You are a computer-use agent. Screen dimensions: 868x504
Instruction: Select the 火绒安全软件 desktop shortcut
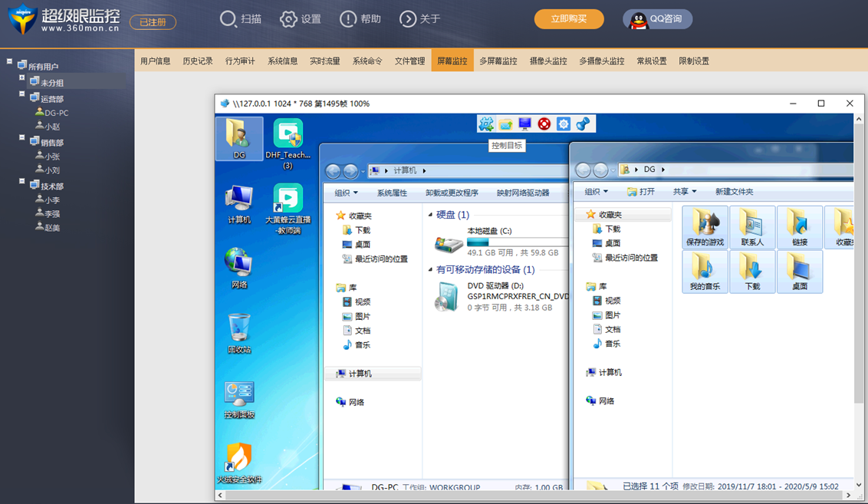tap(239, 463)
